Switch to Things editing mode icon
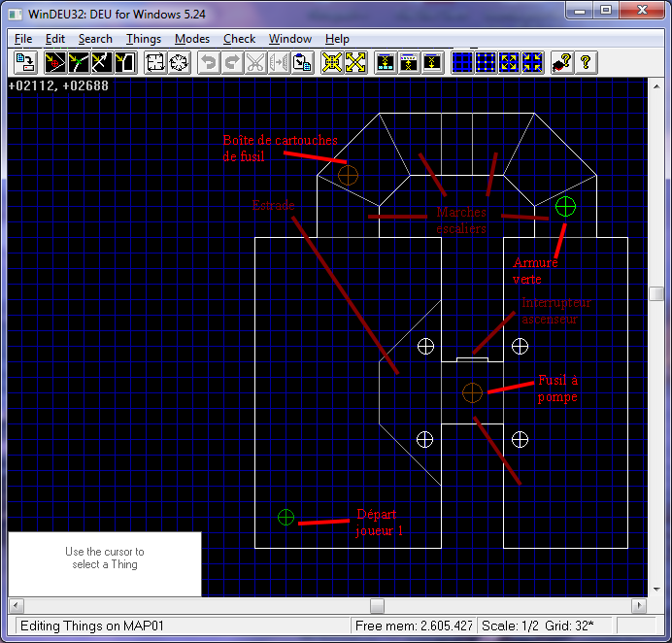Viewport: 672px width, 643px height. tap(54, 62)
